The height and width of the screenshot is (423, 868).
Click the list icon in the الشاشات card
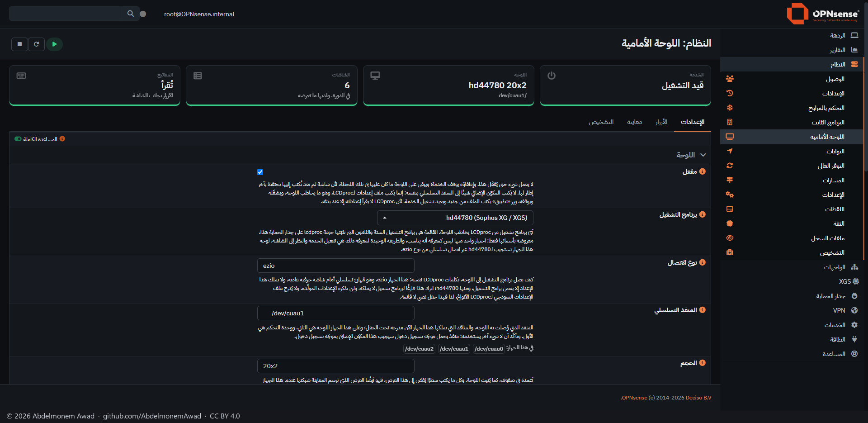coord(198,76)
